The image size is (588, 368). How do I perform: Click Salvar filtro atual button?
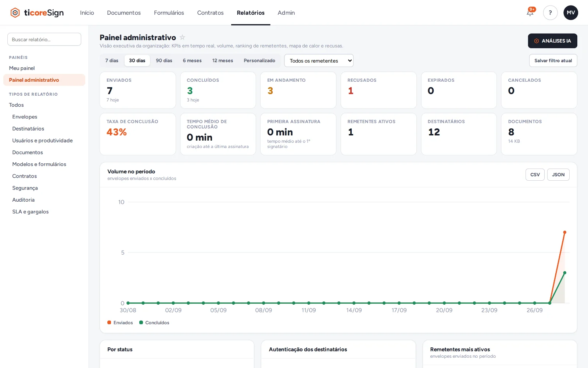pos(553,61)
